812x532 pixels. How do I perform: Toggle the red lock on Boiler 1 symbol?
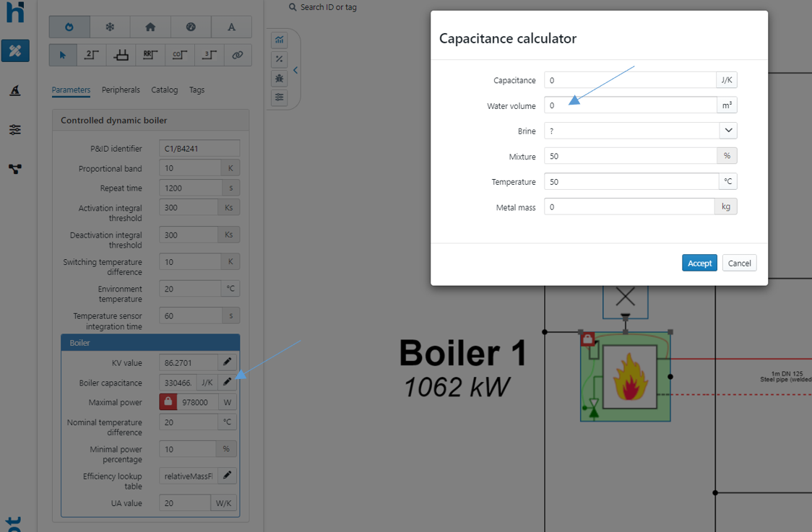[x=587, y=339]
